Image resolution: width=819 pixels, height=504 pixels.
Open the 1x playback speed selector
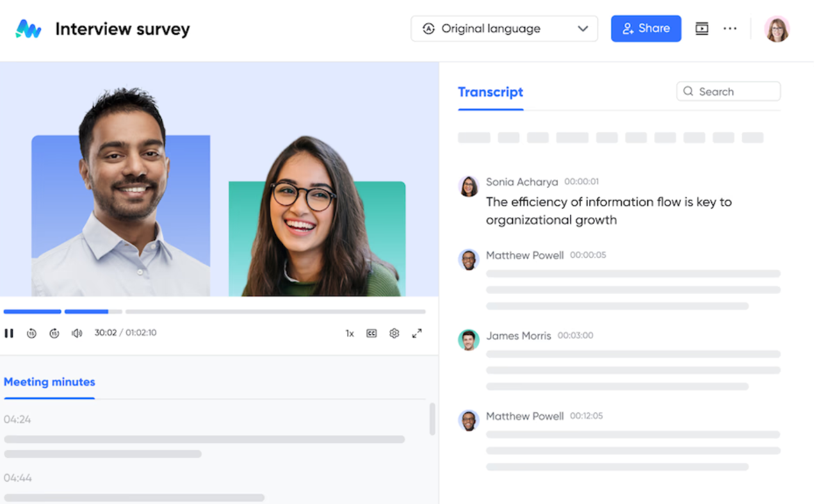tap(350, 334)
